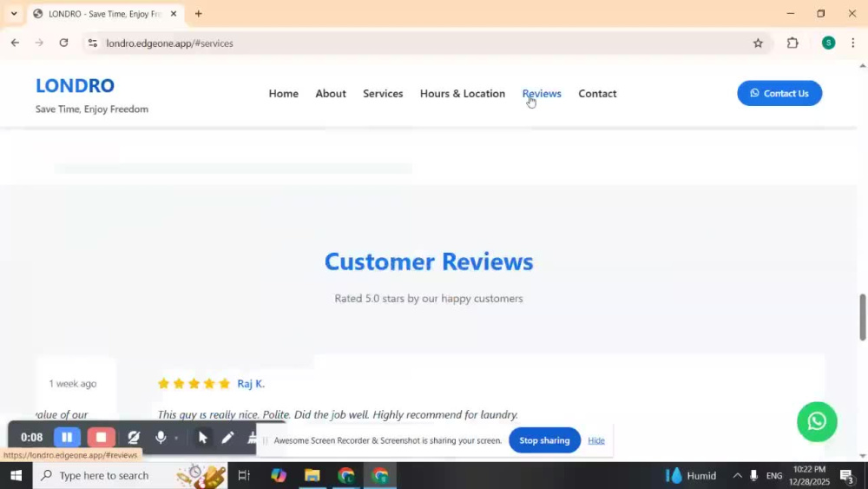This screenshot has height=489, width=868.
Task: Click the system tray microphone icon
Action: click(753, 475)
